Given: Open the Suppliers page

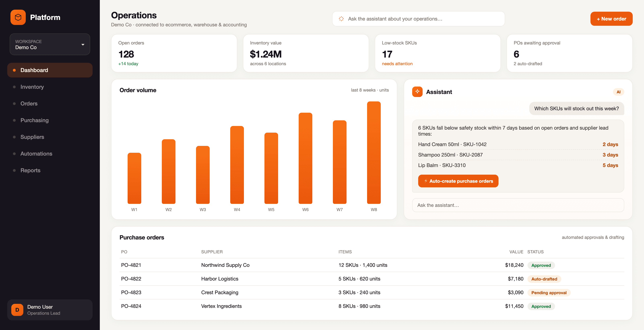Looking at the screenshot, I should click(x=50, y=137).
